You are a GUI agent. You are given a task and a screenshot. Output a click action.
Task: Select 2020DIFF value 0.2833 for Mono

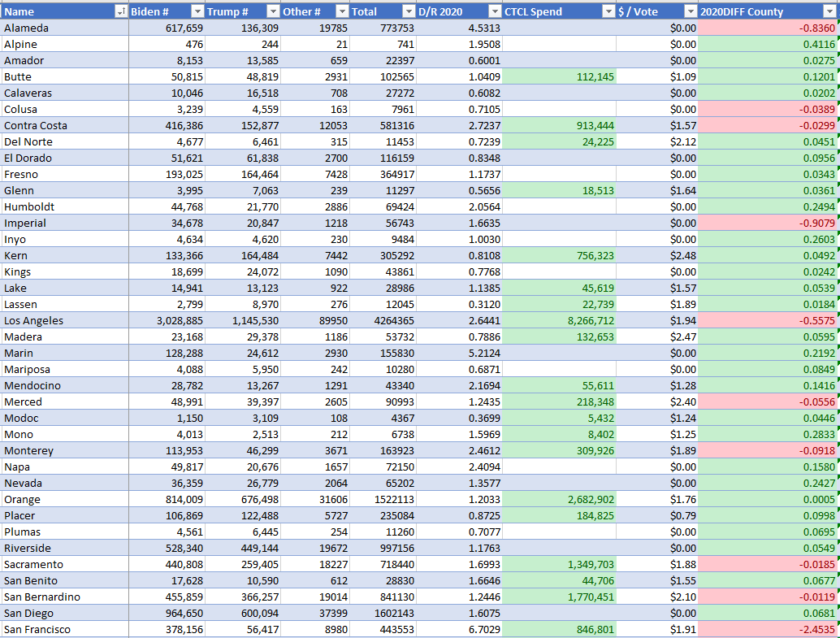click(x=768, y=435)
